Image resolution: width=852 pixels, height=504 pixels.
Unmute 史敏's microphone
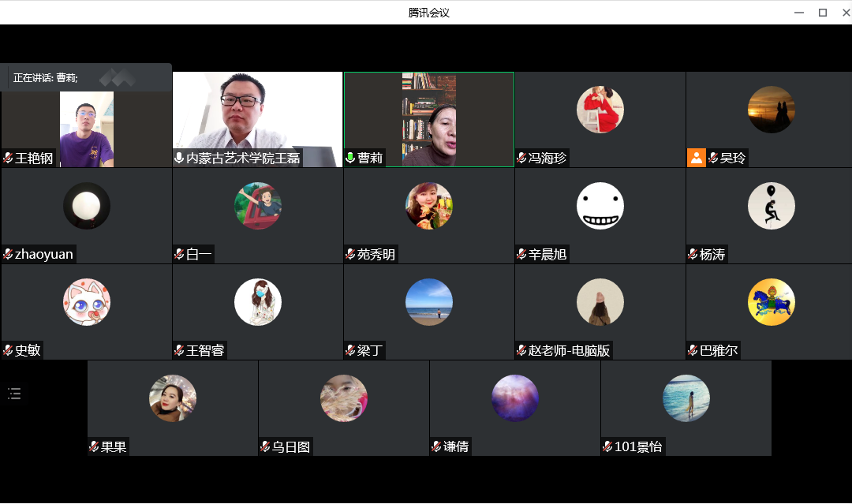coord(7,350)
